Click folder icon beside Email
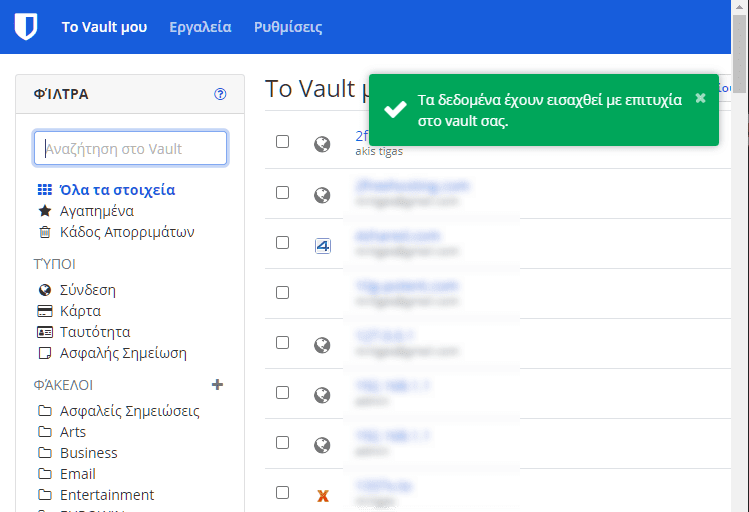This screenshot has height=512, width=749. coord(45,474)
